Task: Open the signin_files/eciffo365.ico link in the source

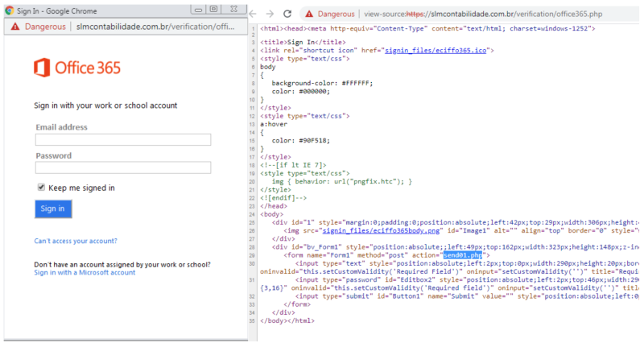Action: point(436,50)
